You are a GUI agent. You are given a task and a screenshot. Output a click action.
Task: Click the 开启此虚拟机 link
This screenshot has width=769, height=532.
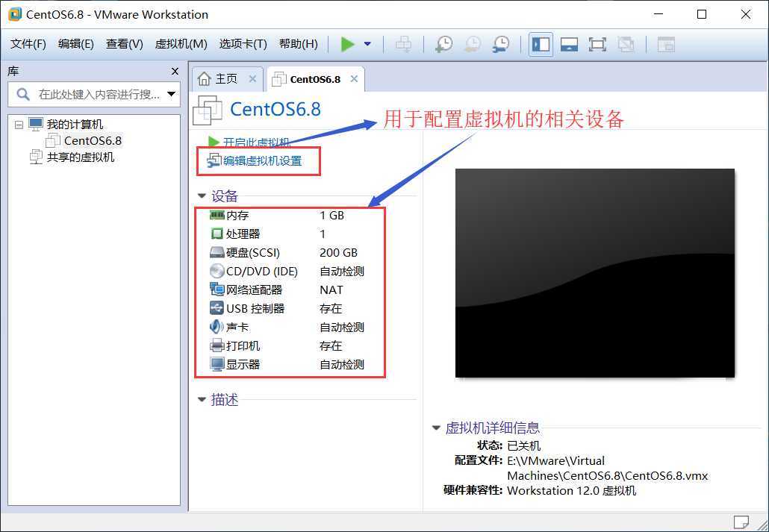click(257, 143)
